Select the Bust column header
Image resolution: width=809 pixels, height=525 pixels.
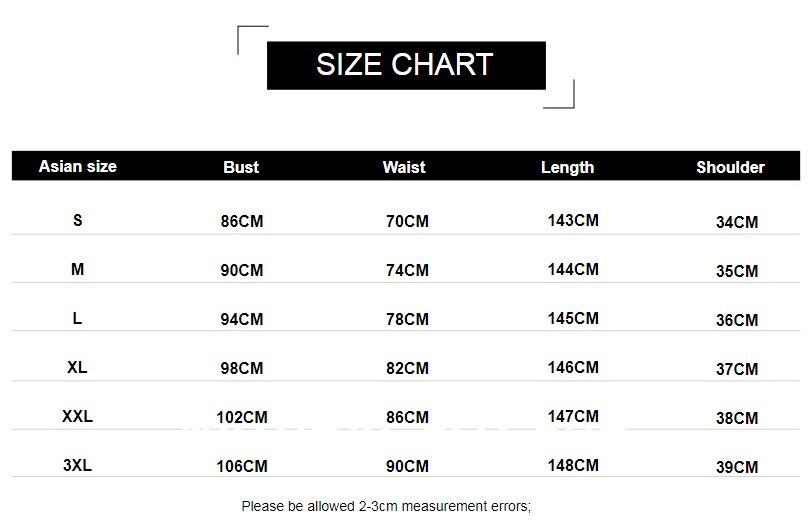click(x=241, y=168)
